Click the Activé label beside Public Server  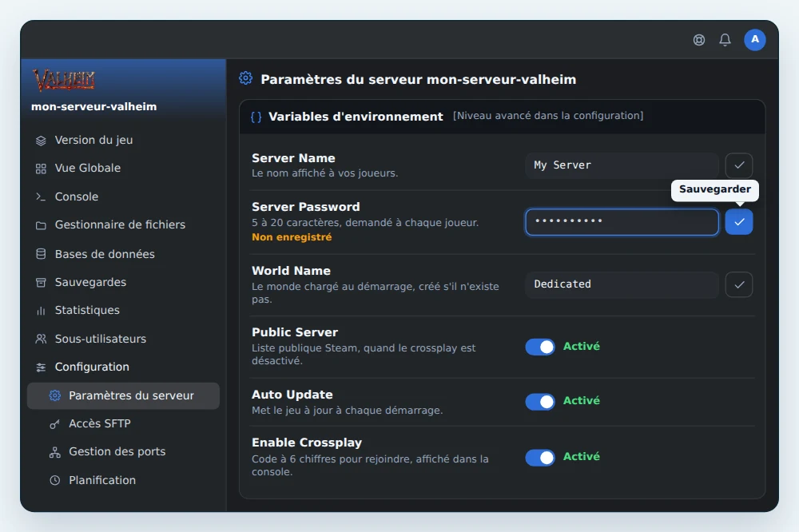point(582,347)
